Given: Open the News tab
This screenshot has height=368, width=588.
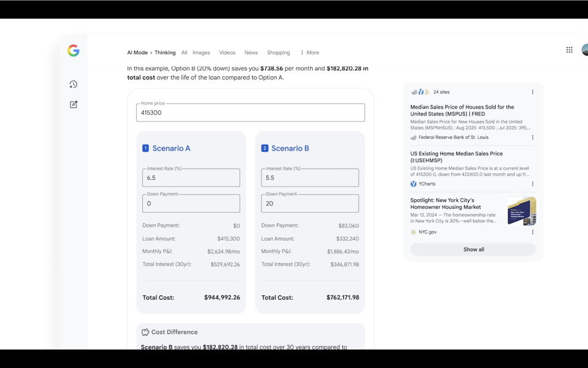Looking at the screenshot, I should [251, 53].
